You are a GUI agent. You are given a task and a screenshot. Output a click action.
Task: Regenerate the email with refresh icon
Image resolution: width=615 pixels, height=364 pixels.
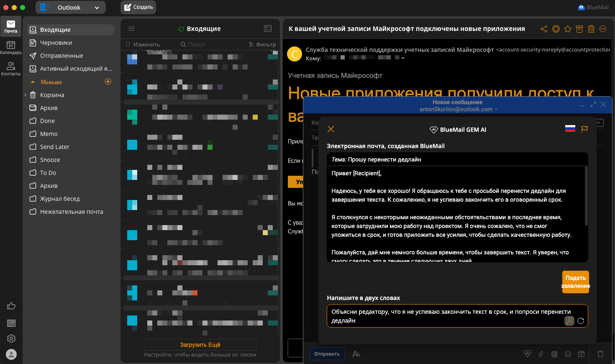click(x=581, y=321)
